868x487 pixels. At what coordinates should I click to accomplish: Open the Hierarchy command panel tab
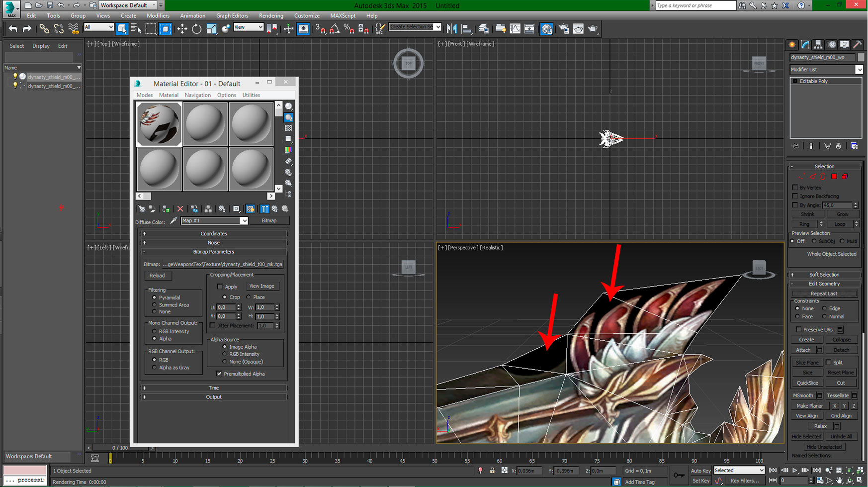pos(818,44)
